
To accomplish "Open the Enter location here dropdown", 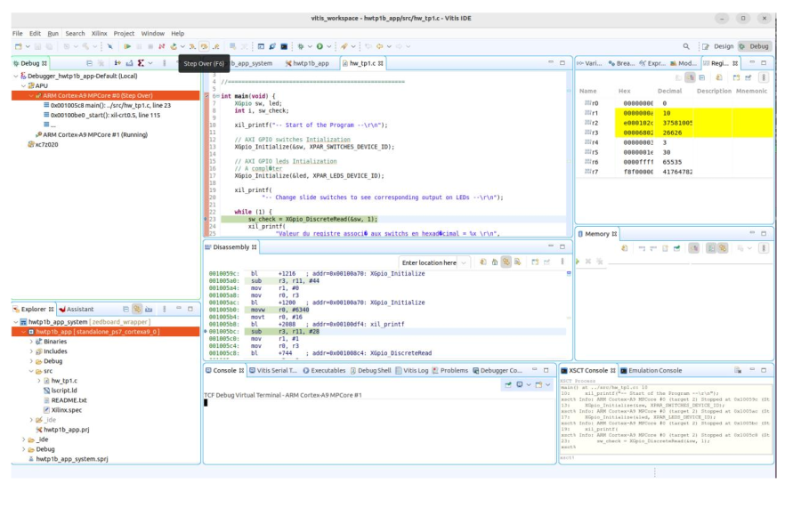I will (464, 262).
